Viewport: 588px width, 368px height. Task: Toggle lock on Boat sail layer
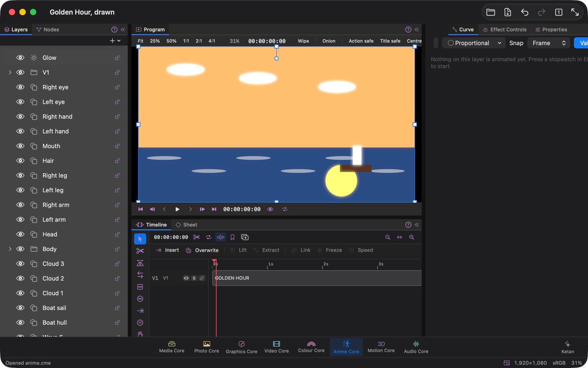point(117,308)
